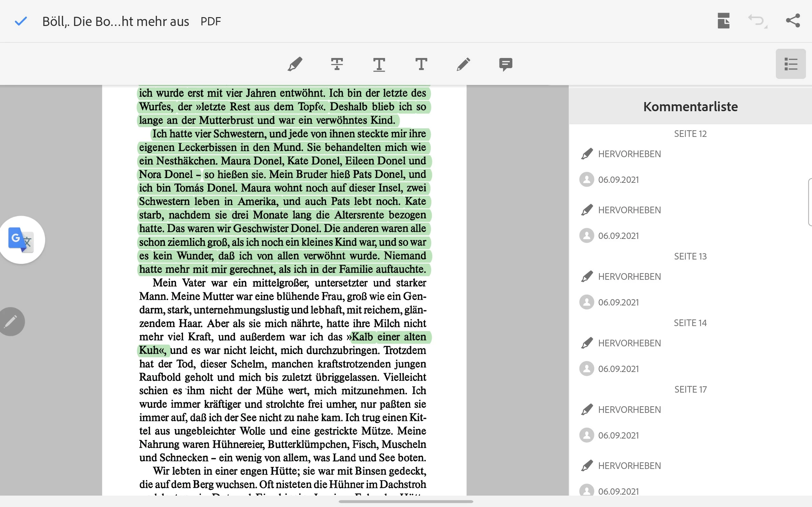
Task: Open the Google Translate floating bubble
Action: 22,240
